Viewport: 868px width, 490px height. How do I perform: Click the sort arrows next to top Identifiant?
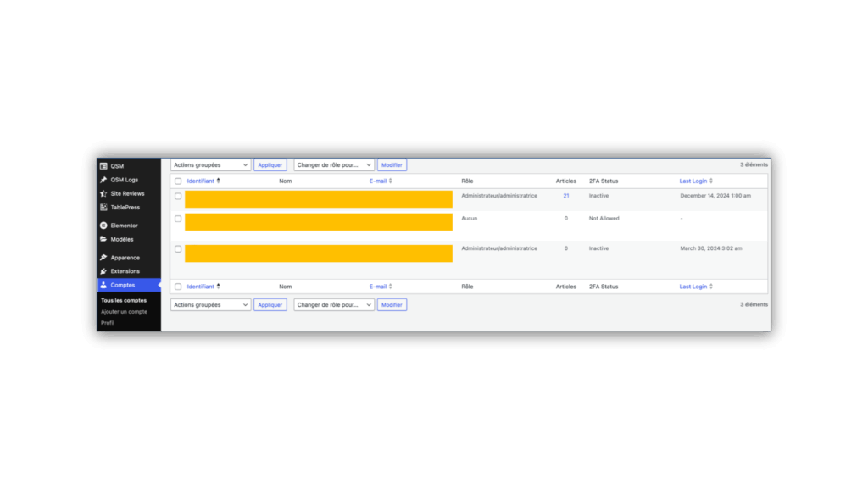pyautogui.click(x=218, y=181)
